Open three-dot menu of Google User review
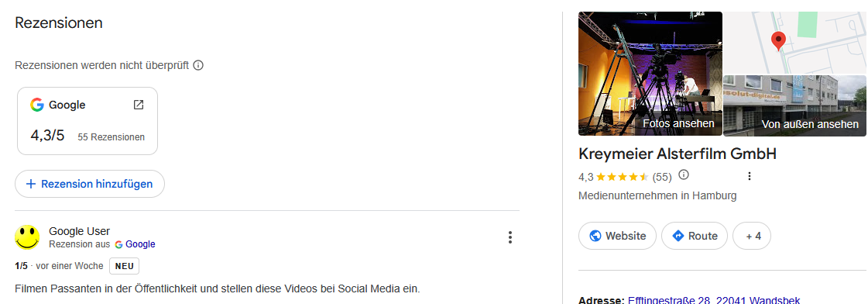 pyautogui.click(x=509, y=237)
